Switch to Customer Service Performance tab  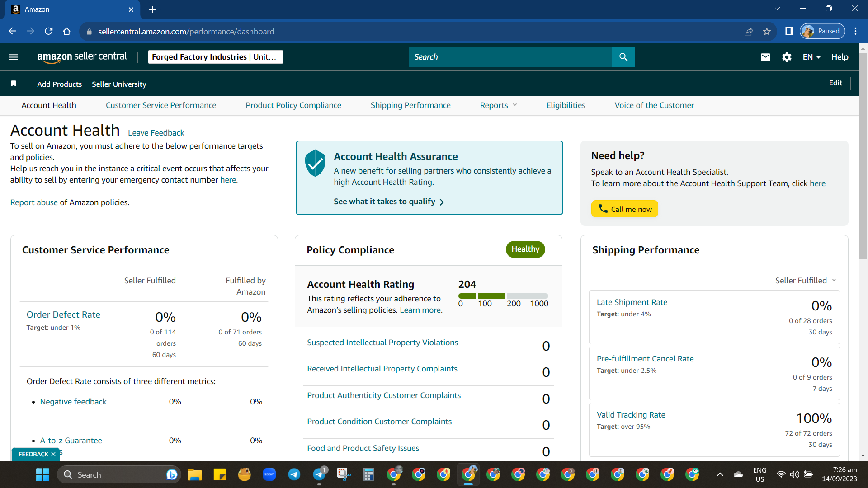pyautogui.click(x=161, y=105)
